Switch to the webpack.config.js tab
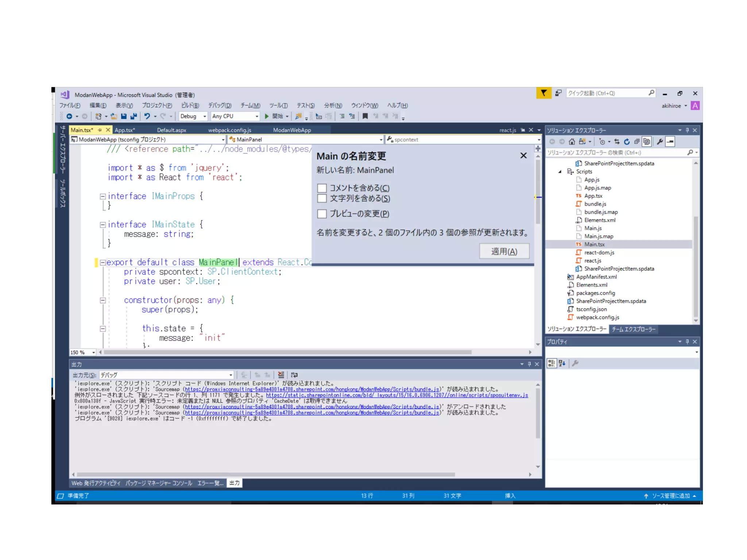This screenshot has width=747, height=560. [229, 130]
